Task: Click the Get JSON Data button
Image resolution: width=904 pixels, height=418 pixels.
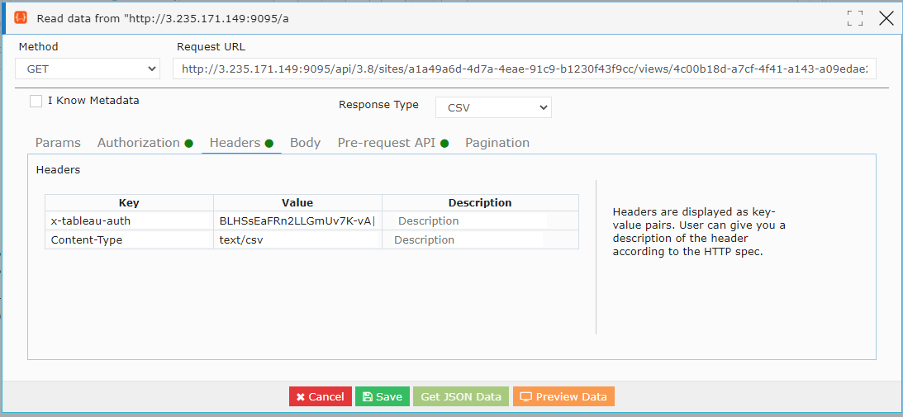Action: coord(461,397)
